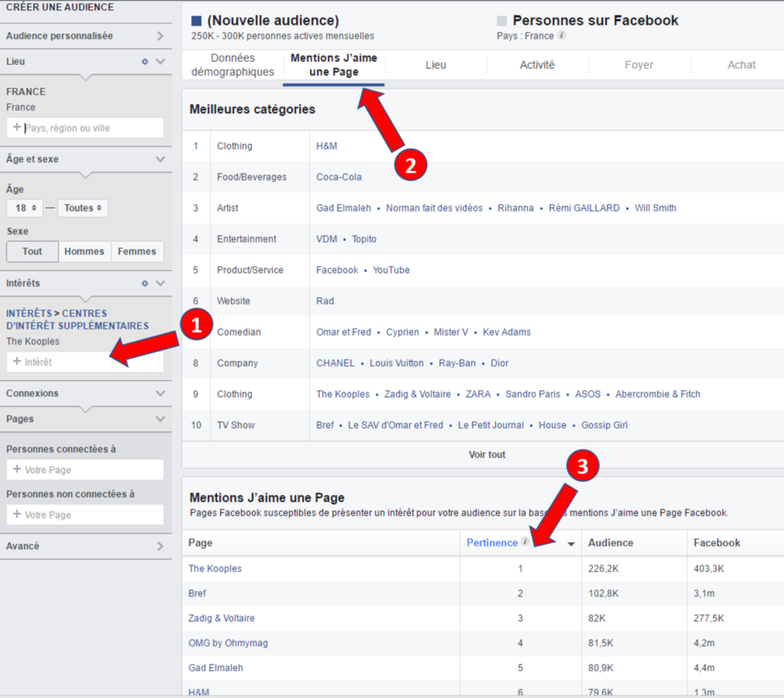Screen dimensions: 784x698
Task: Click the blue dot icon in Intérêts section
Action: pos(144,284)
